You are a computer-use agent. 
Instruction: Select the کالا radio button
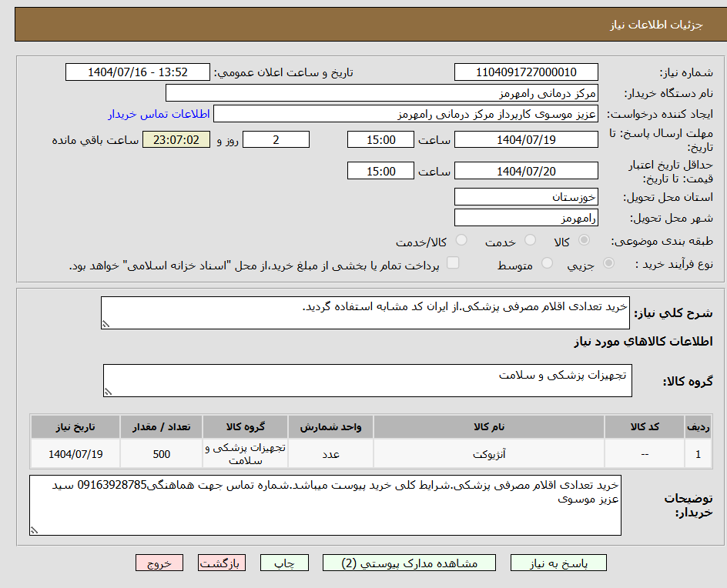coord(585,242)
